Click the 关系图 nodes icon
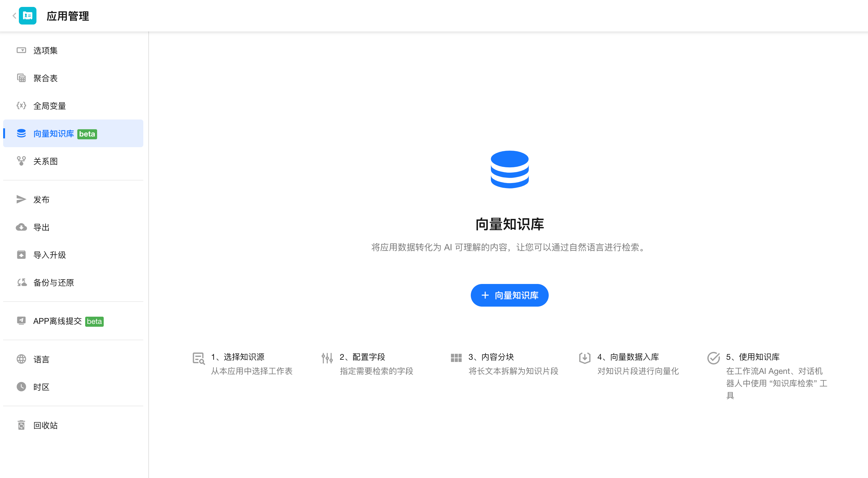This screenshot has height=478, width=868. click(21, 161)
